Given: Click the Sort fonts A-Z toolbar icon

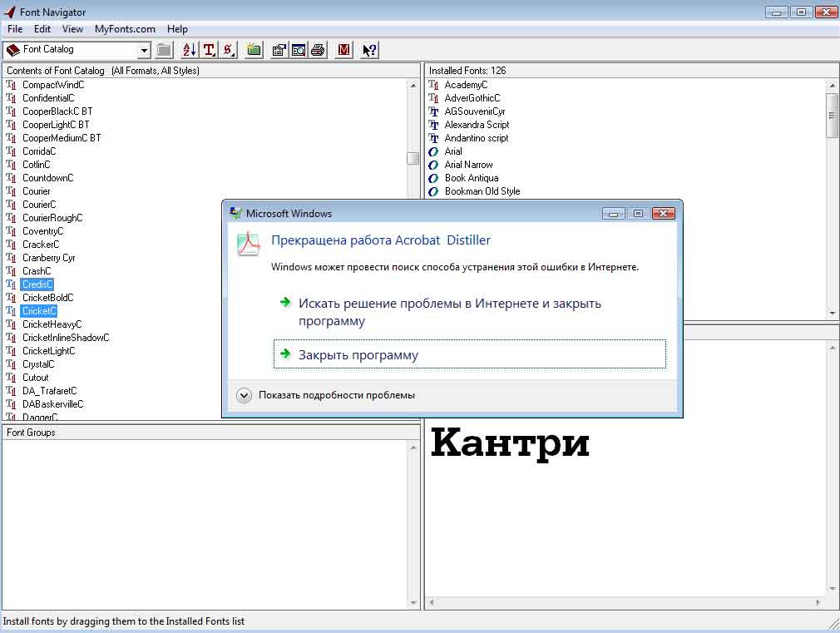Looking at the screenshot, I should pos(189,51).
